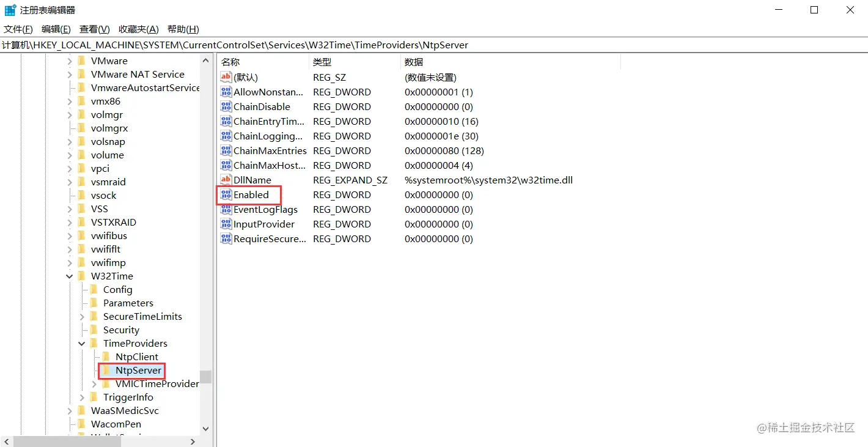Click the folder icon of NtpServer key

[x=106, y=371]
